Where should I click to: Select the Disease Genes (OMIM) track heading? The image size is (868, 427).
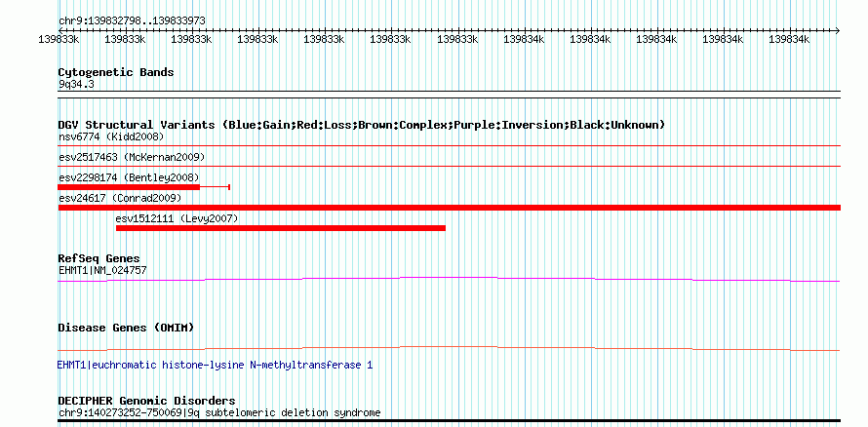[x=126, y=328]
